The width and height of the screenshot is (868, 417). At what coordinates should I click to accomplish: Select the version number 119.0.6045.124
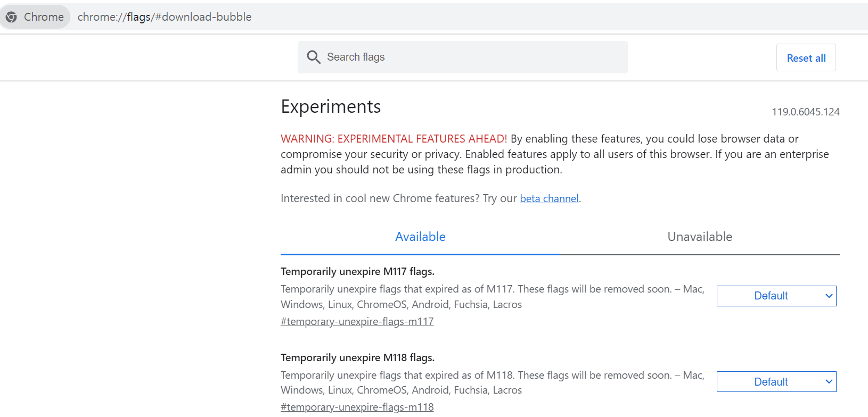pyautogui.click(x=806, y=112)
